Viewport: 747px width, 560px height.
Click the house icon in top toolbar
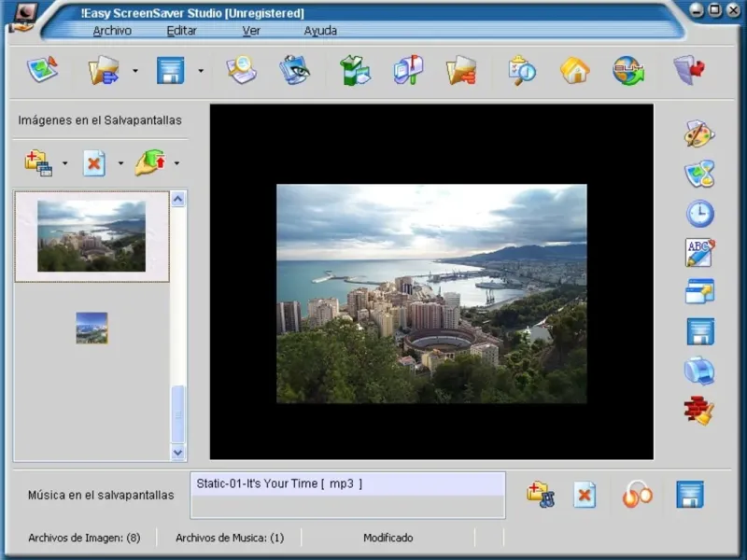pos(574,71)
